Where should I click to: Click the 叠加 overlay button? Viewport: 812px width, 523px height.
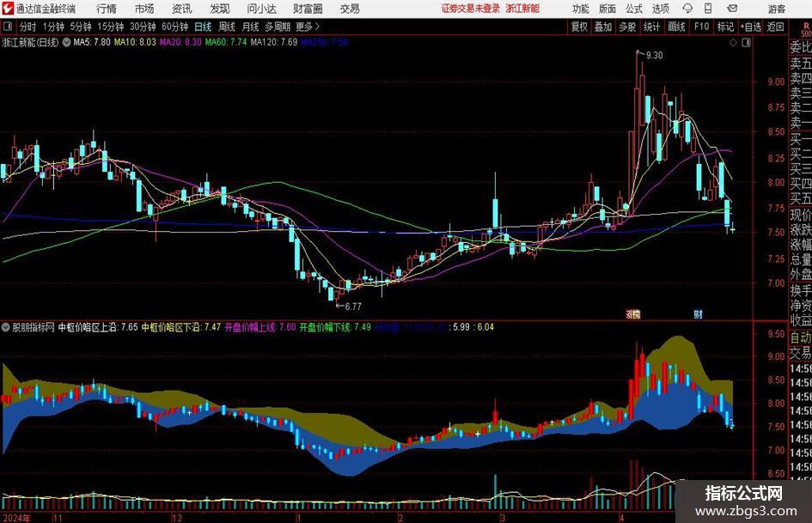click(603, 27)
